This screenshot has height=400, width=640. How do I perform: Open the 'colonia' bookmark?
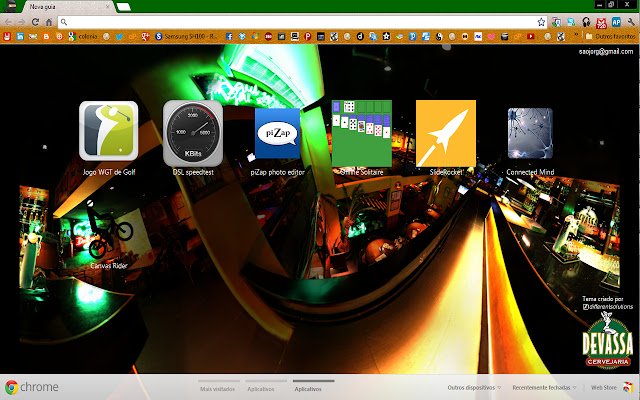point(83,36)
